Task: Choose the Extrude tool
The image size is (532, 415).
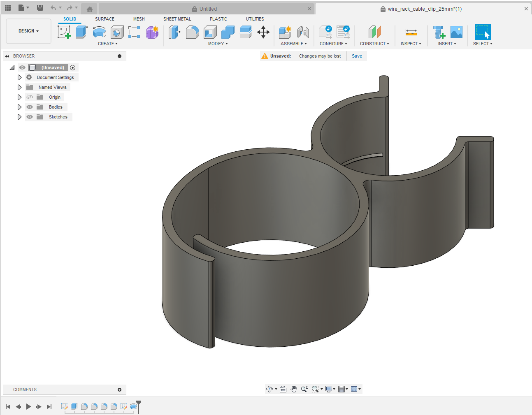Action: pyautogui.click(x=81, y=32)
